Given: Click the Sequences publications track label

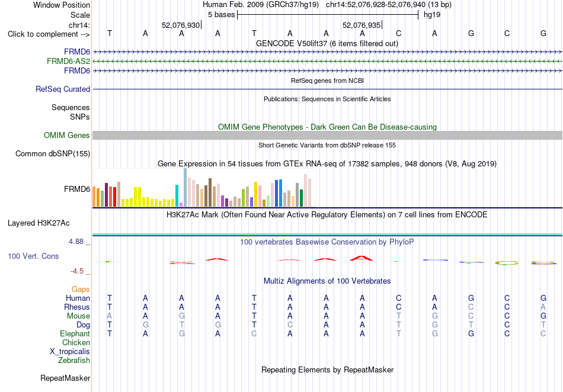Looking at the screenshot, I should (71, 108).
